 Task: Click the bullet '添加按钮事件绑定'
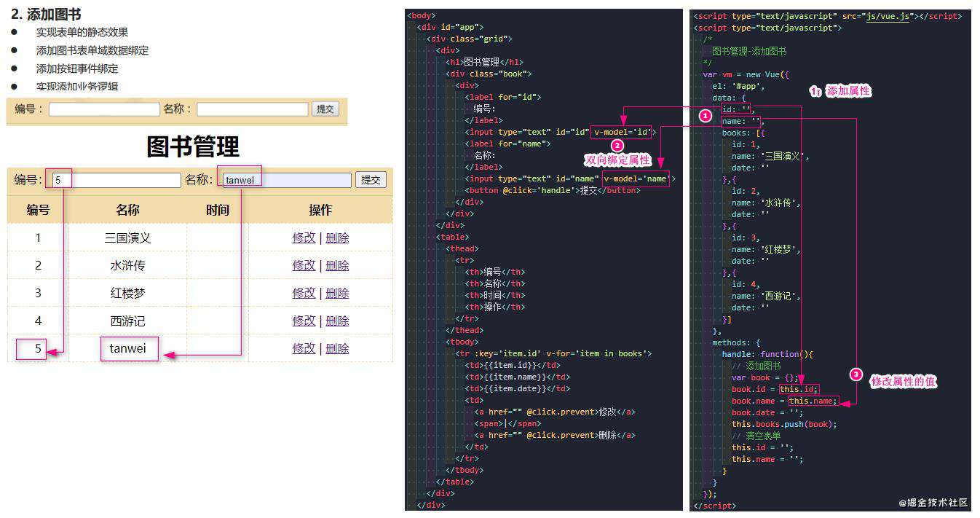click(x=77, y=68)
